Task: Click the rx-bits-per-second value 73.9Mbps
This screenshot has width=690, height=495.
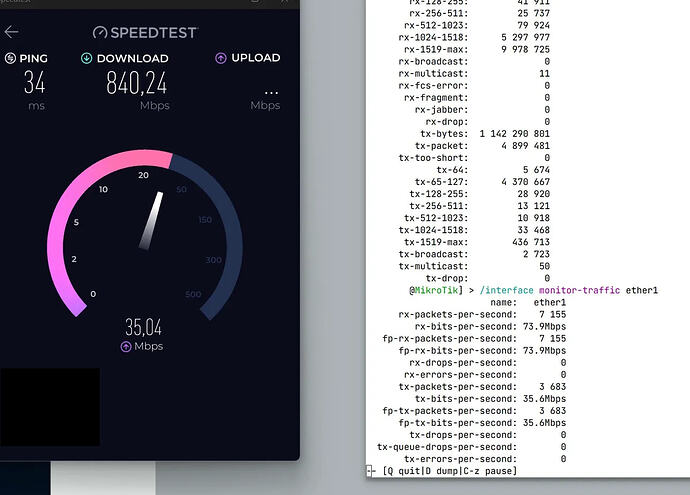Action: (544, 326)
